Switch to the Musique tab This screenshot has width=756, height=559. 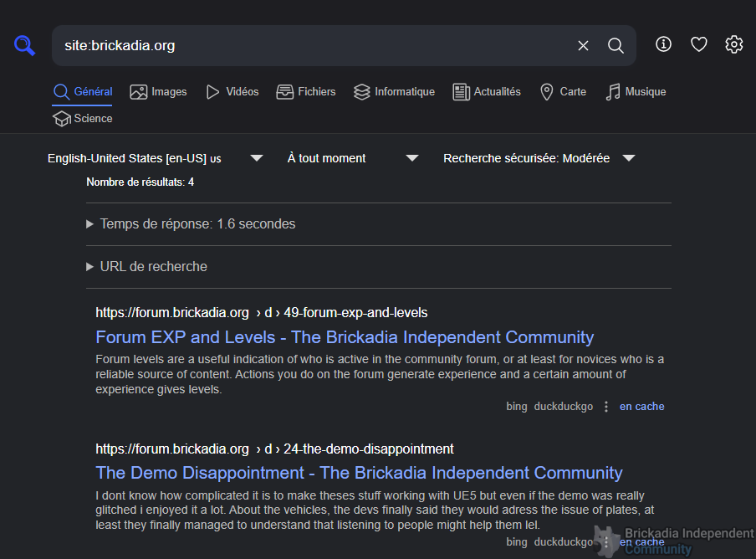(636, 92)
